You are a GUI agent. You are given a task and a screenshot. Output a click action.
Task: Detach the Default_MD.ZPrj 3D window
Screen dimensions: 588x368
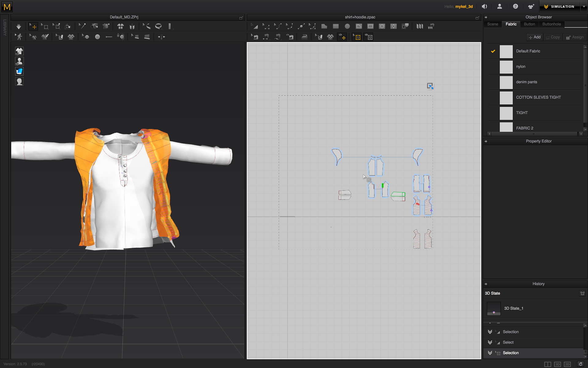tap(241, 17)
